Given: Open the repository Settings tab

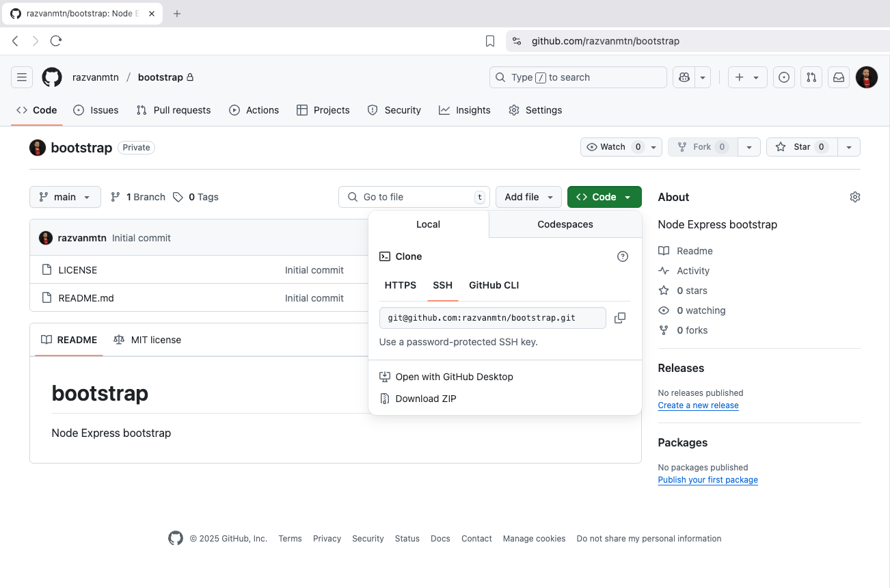Looking at the screenshot, I should tap(535, 110).
